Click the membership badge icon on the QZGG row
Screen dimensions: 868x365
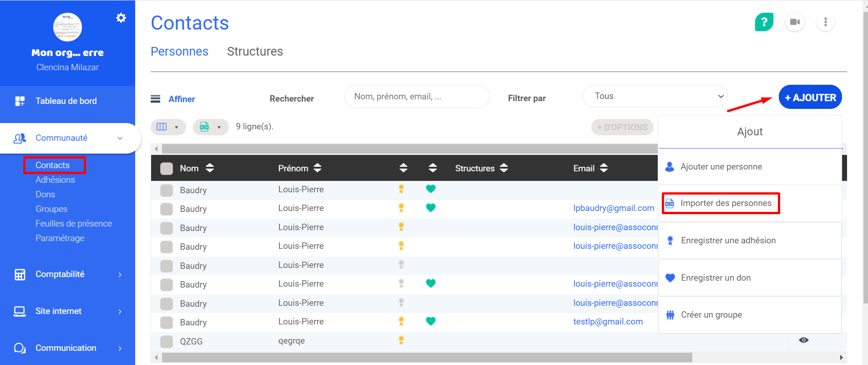(401, 340)
